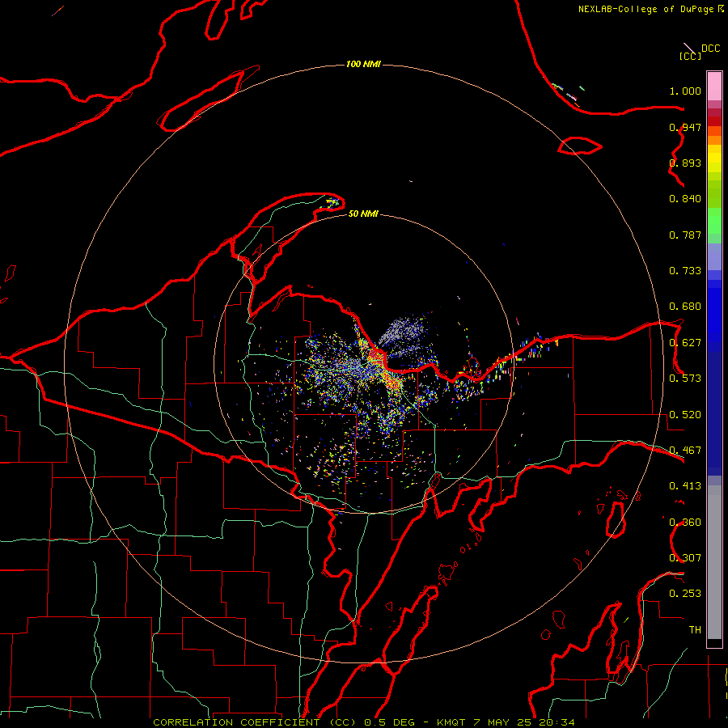Select the 0.307 legend value
Viewport: 728px width, 728px height.
pyautogui.click(x=685, y=558)
